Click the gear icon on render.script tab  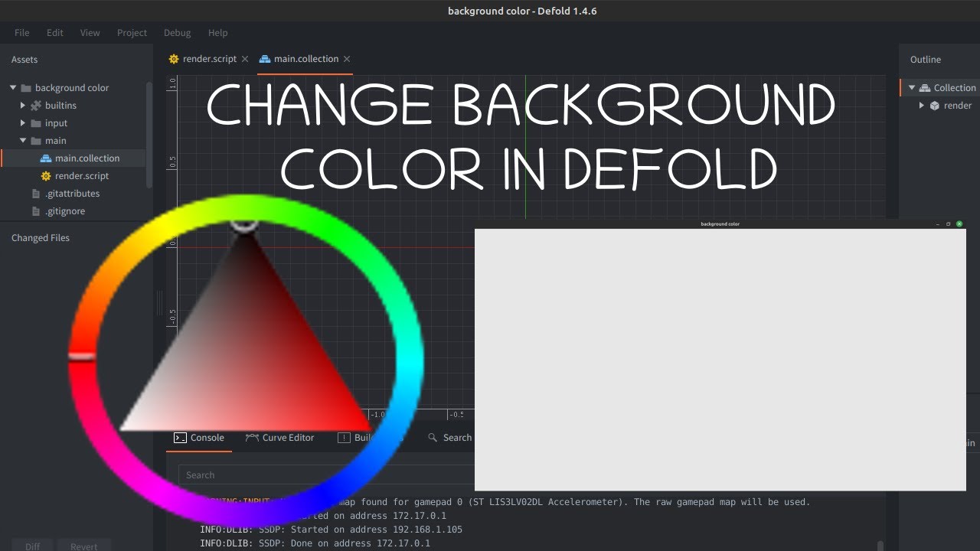pyautogui.click(x=174, y=59)
